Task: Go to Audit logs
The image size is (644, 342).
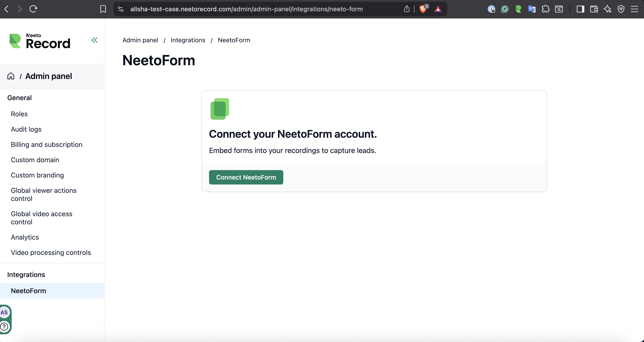Action: [26, 129]
